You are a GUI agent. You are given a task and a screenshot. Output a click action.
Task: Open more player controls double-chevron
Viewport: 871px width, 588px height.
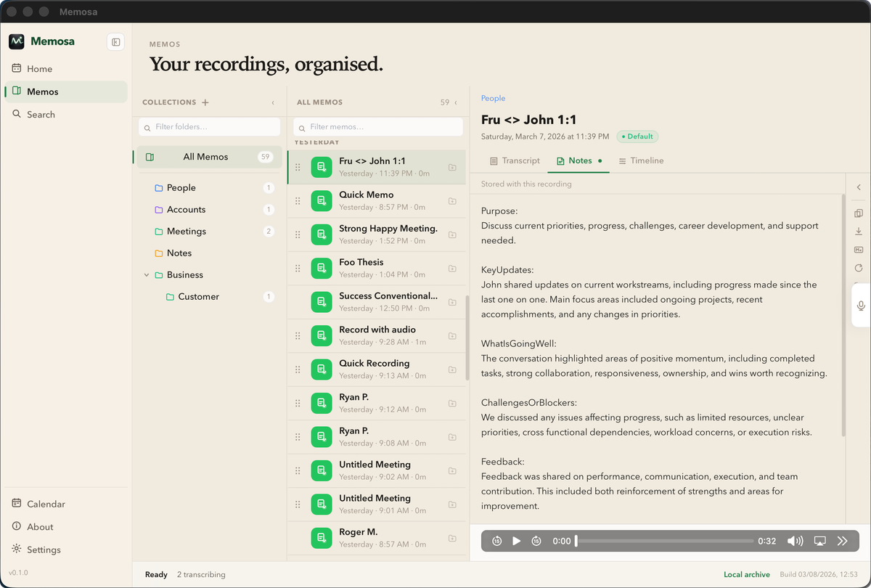point(843,541)
